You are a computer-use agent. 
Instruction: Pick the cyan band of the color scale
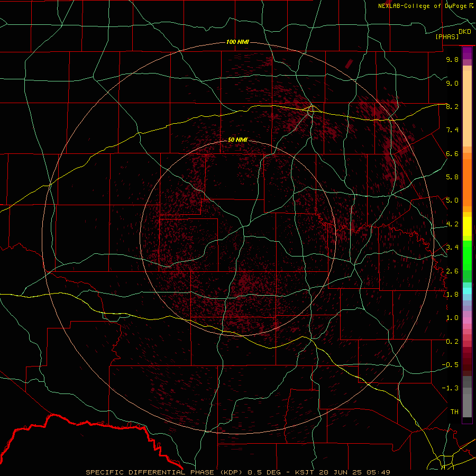pyautogui.click(x=467, y=291)
